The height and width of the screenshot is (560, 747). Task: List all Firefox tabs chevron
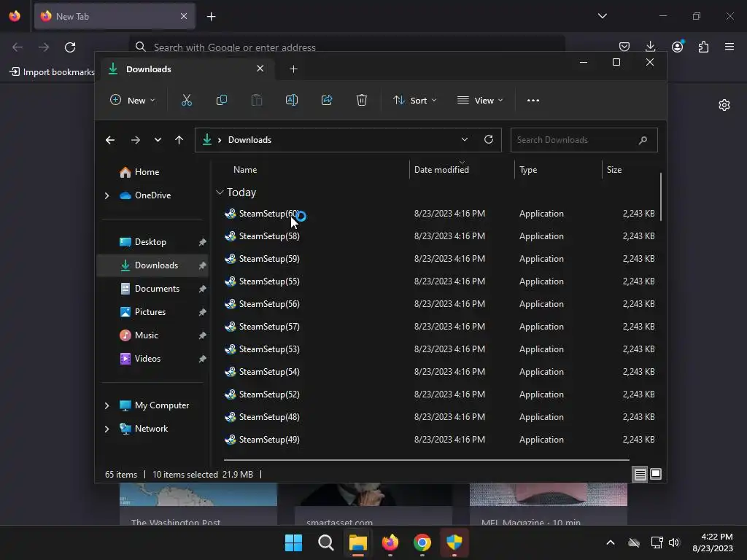click(602, 16)
